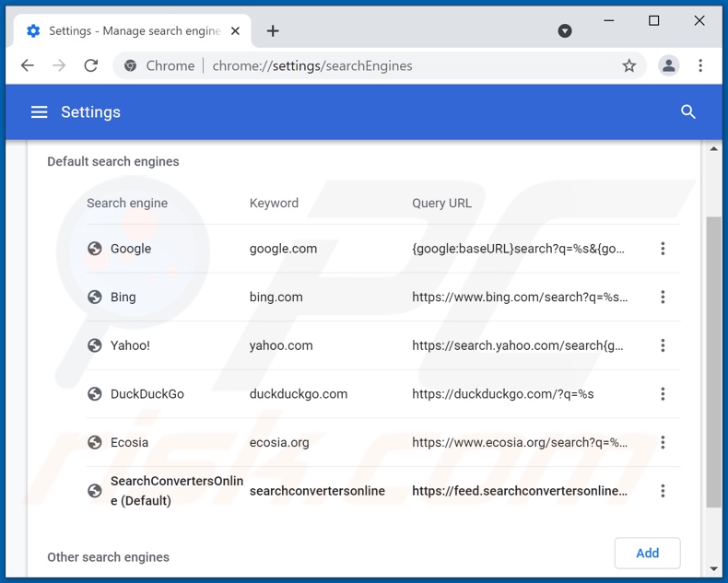Click the Google search engine name
728x583 pixels.
point(131,249)
